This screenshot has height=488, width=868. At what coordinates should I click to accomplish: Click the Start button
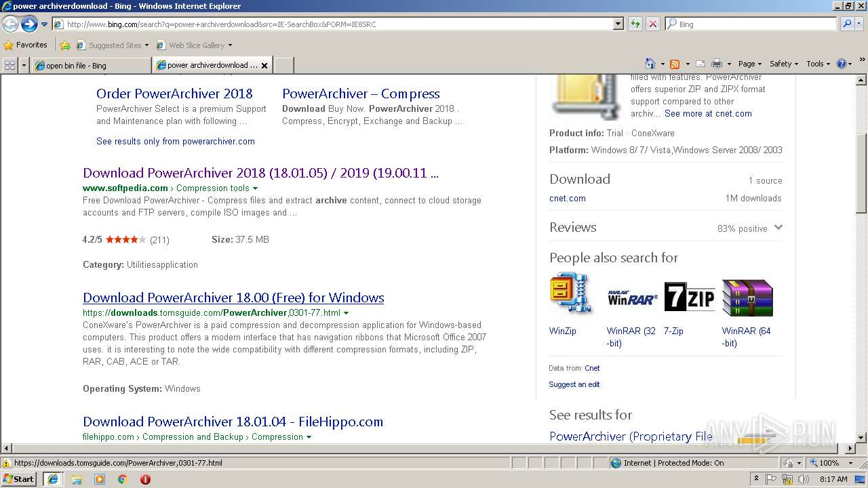click(19, 479)
